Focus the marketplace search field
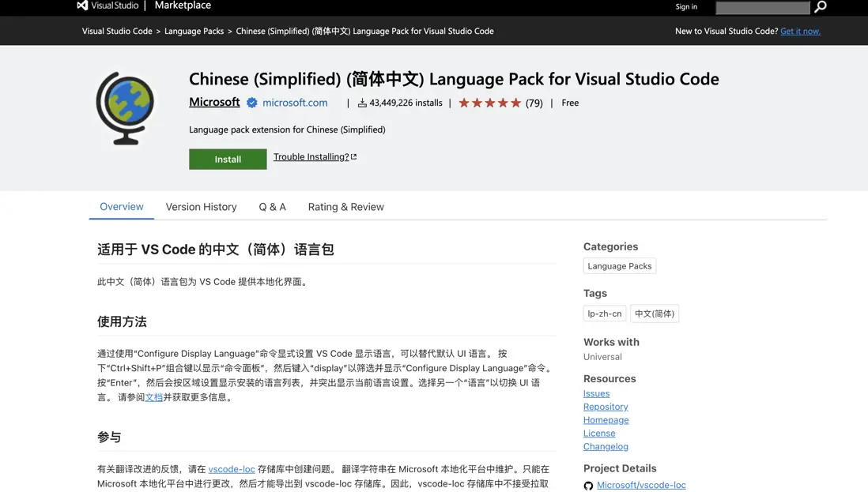Viewport: 868px width, 492px height. (x=762, y=7)
